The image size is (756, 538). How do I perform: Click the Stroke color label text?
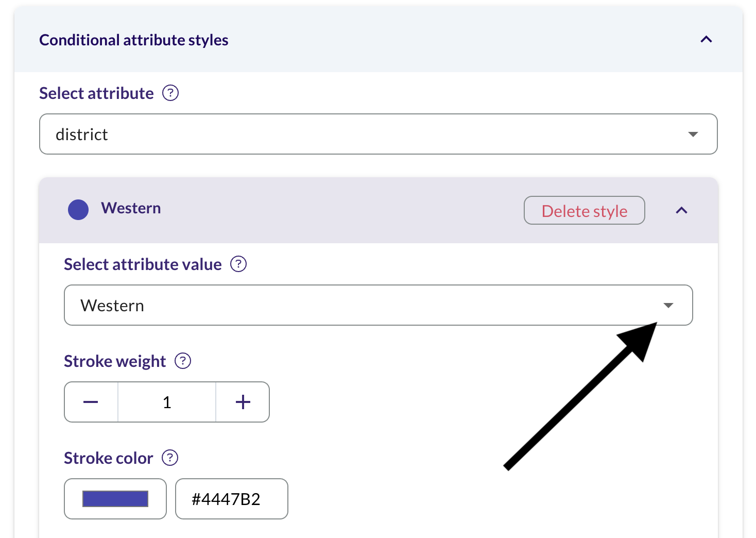tap(109, 458)
